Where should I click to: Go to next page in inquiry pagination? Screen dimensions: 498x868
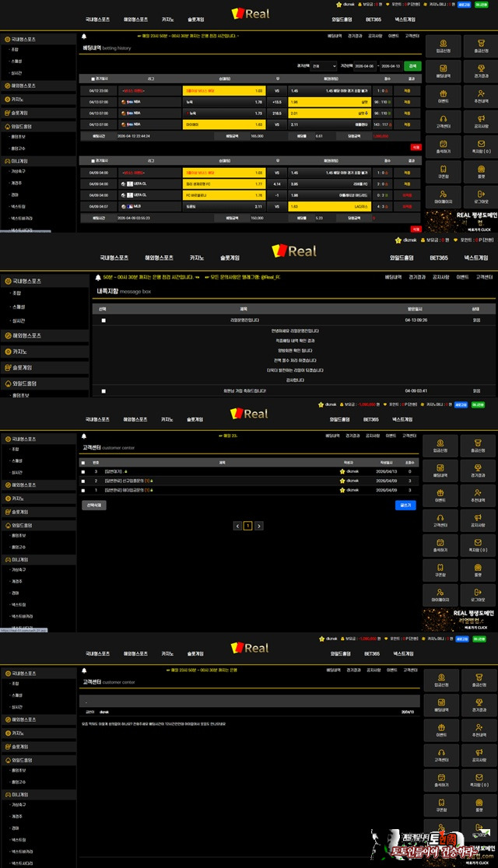pyautogui.click(x=258, y=526)
